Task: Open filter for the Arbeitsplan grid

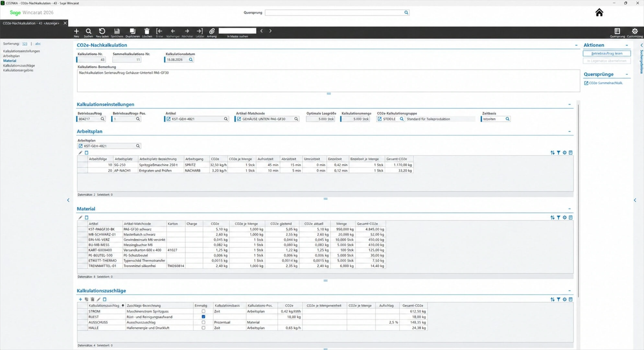Action: 558,153
